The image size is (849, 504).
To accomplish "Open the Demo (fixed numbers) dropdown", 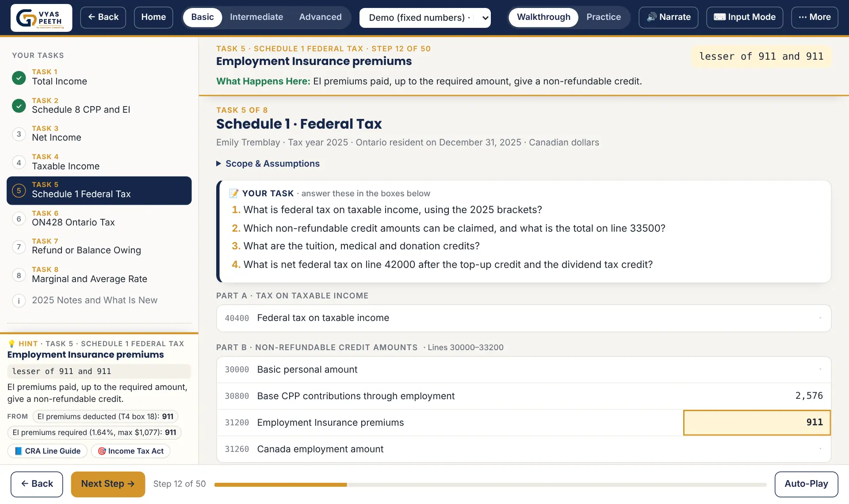I will (x=425, y=18).
